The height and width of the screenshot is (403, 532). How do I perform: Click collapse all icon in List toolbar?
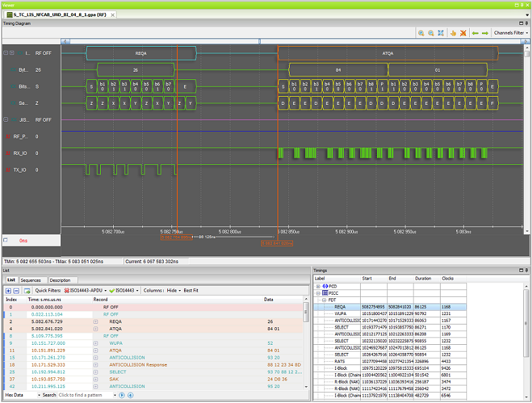pos(16,290)
